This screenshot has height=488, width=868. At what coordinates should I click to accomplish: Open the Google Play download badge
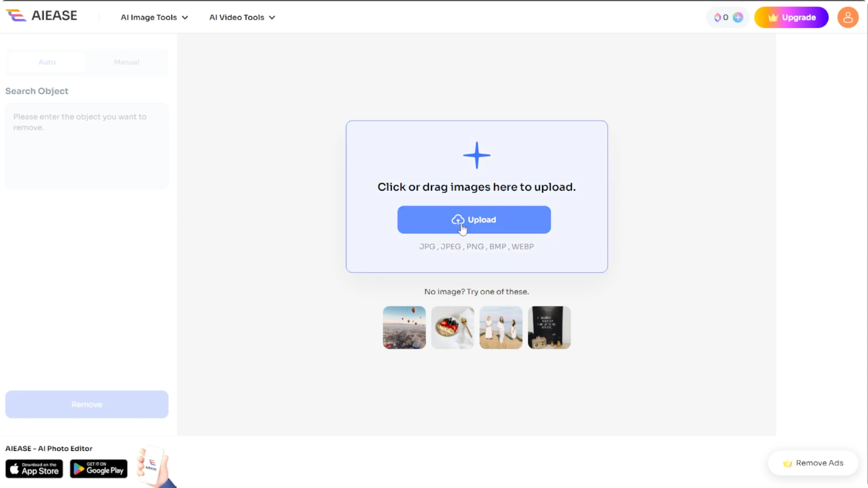tap(98, 468)
